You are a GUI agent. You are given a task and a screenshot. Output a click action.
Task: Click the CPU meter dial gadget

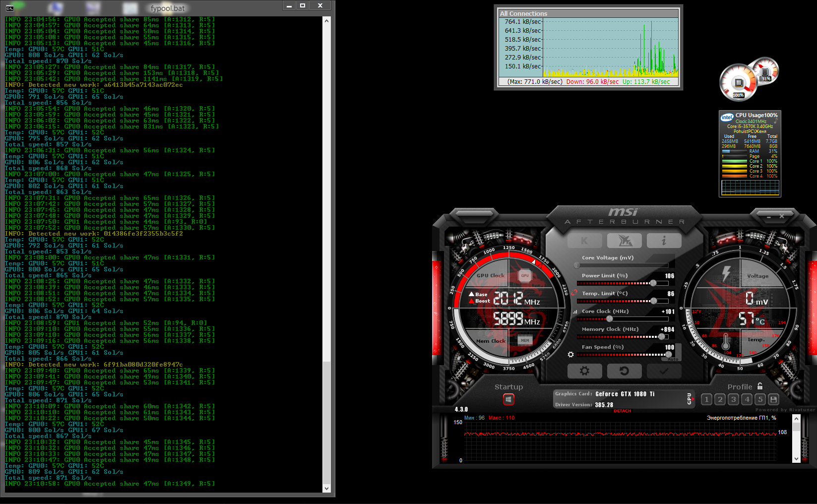tap(739, 82)
